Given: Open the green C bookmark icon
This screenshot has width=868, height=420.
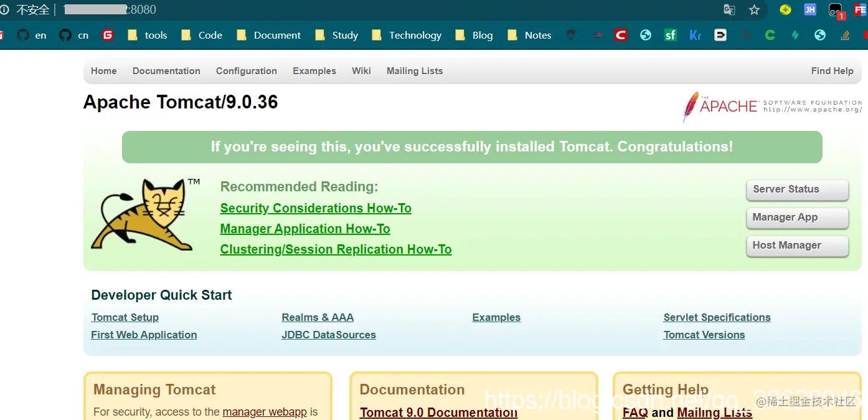Looking at the screenshot, I should click(x=770, y=36).
